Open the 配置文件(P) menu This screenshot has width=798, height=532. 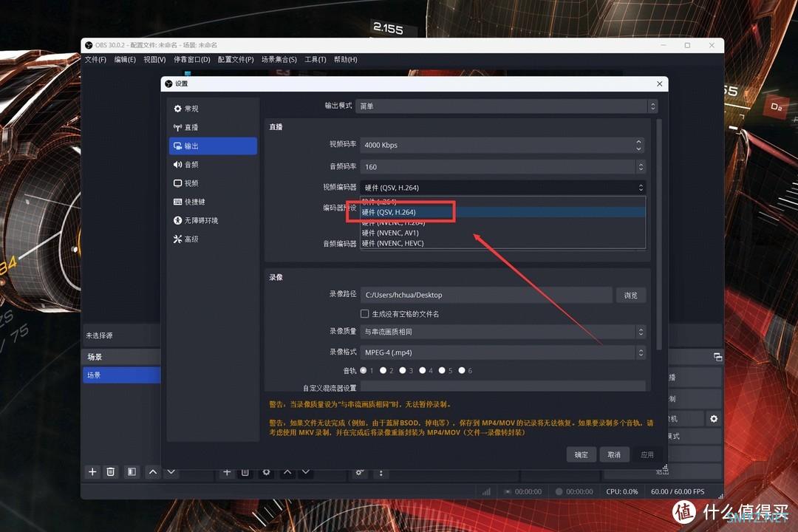[236, 60]
